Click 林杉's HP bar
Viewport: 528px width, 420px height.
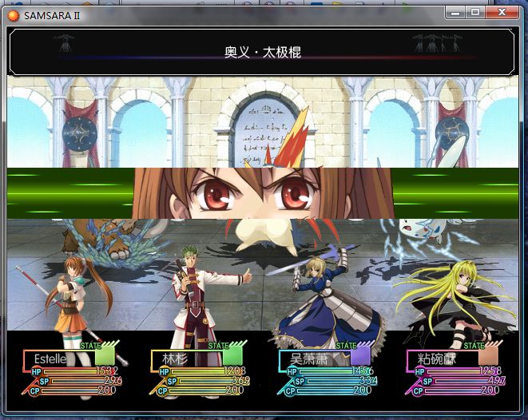click(x=208, y=371)
